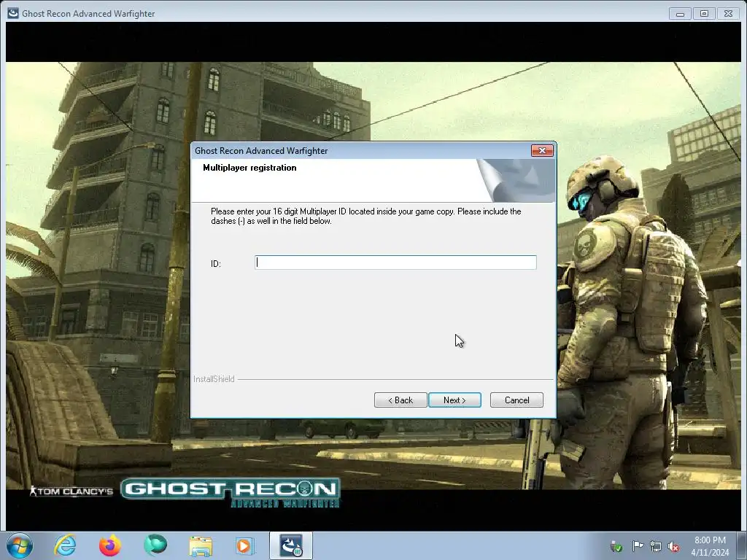Open the green globe browser taskbar icon
Screen dimensions: 747x560
point(155,545)
